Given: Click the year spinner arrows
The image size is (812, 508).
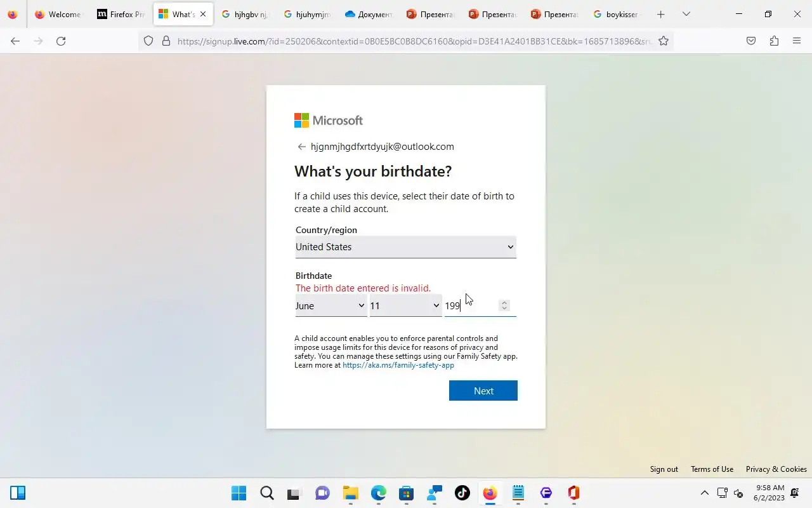Looking at the screenshot, I should pos(504,305).
